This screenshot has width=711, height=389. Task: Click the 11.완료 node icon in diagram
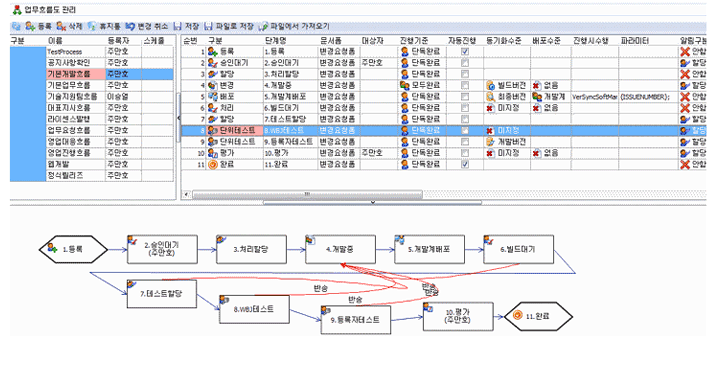517,315
